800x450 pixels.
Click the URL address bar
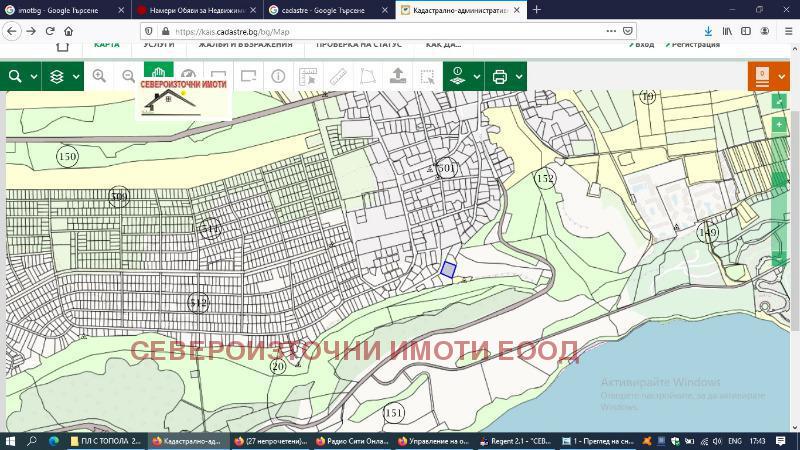point(388,32)
